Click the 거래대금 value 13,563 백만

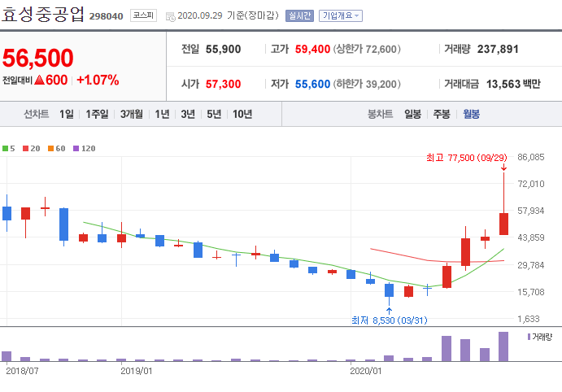[x=513, y=85]
